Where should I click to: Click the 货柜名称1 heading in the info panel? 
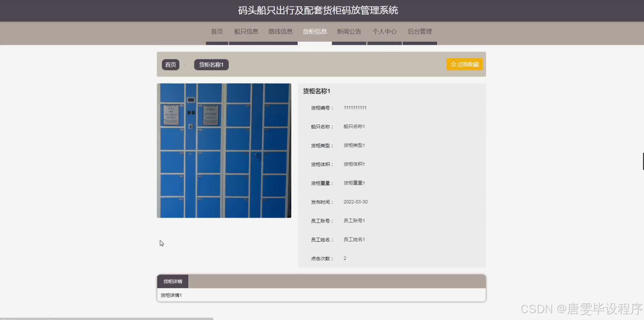tap(316, 91)
